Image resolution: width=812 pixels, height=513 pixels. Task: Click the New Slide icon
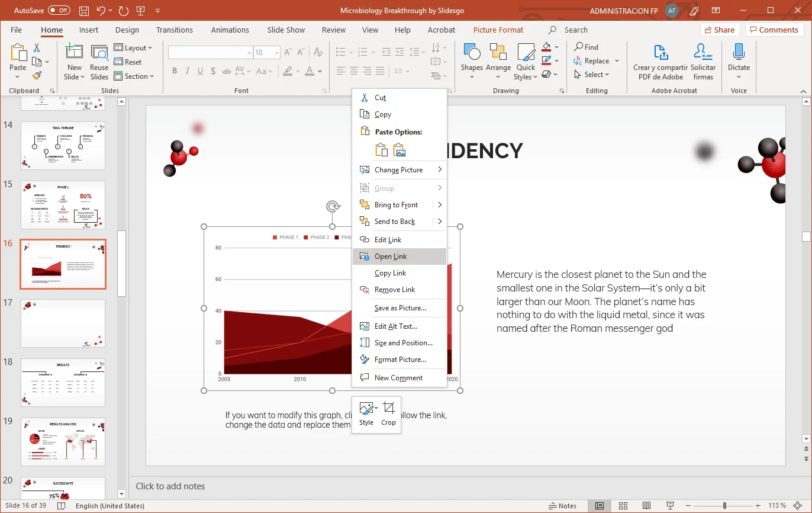75,53
